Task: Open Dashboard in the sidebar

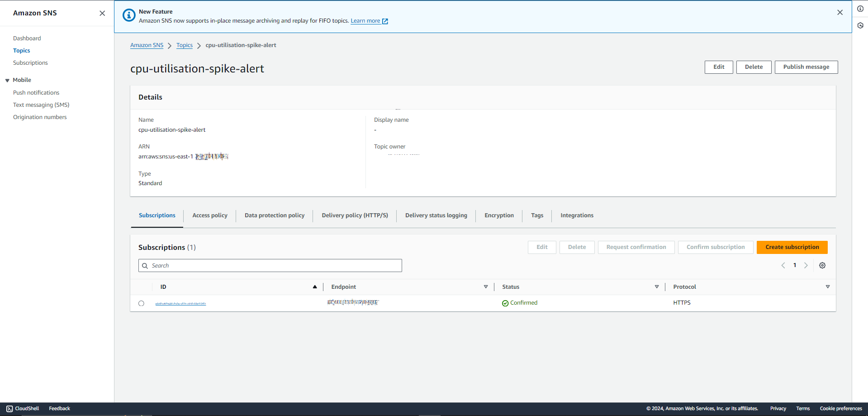Action: [x=27, y=38]
